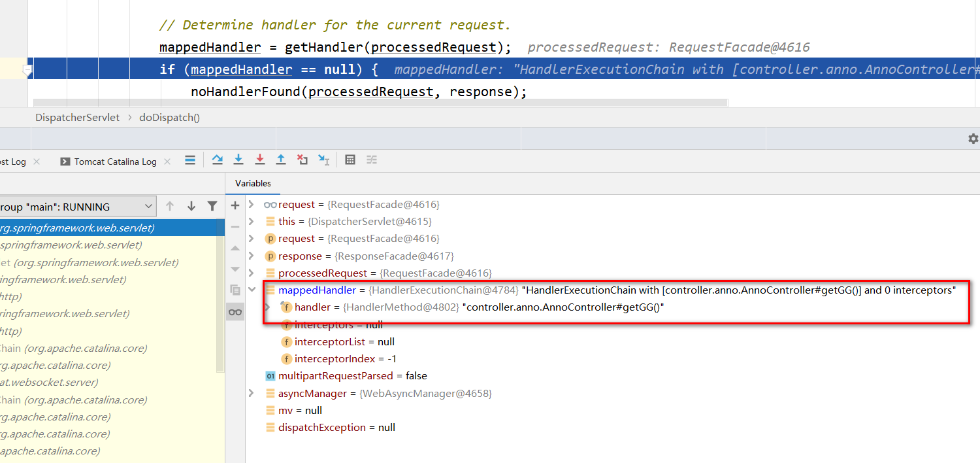Click the noHandlerFound code line
980x463 pixels.
359,92
